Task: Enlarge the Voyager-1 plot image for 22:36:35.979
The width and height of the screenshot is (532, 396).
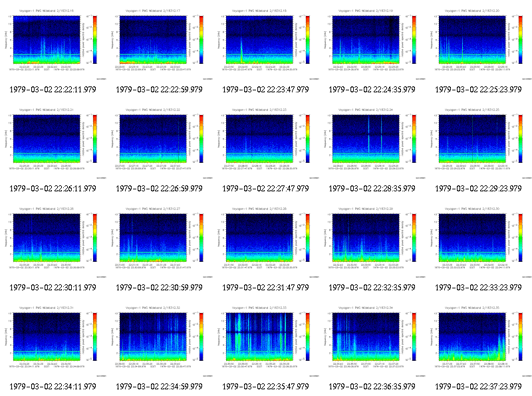Action: coord(372,341)
